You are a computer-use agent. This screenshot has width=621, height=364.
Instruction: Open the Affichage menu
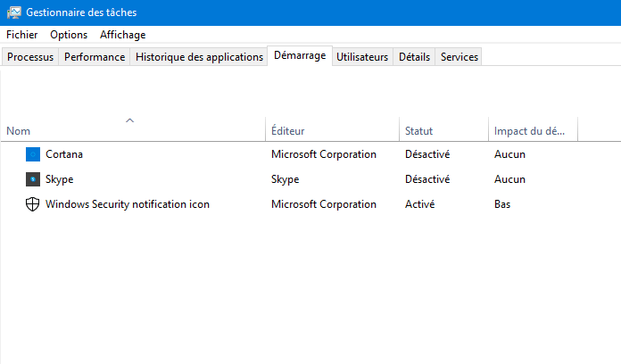point(123,35)
